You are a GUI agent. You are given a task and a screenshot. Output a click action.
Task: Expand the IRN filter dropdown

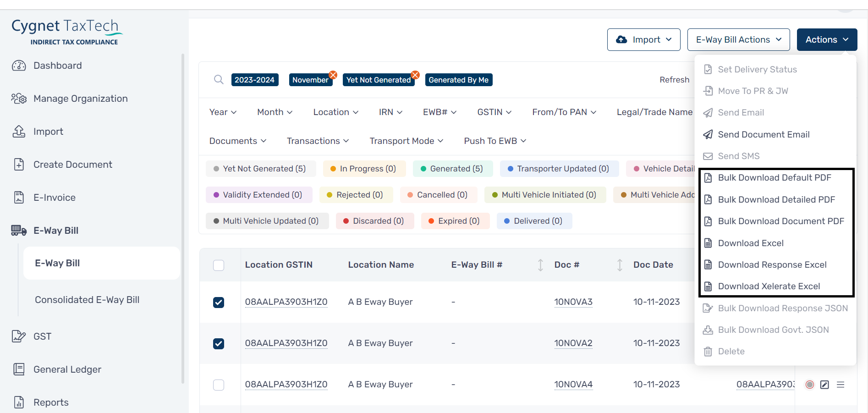pos(391,112)
